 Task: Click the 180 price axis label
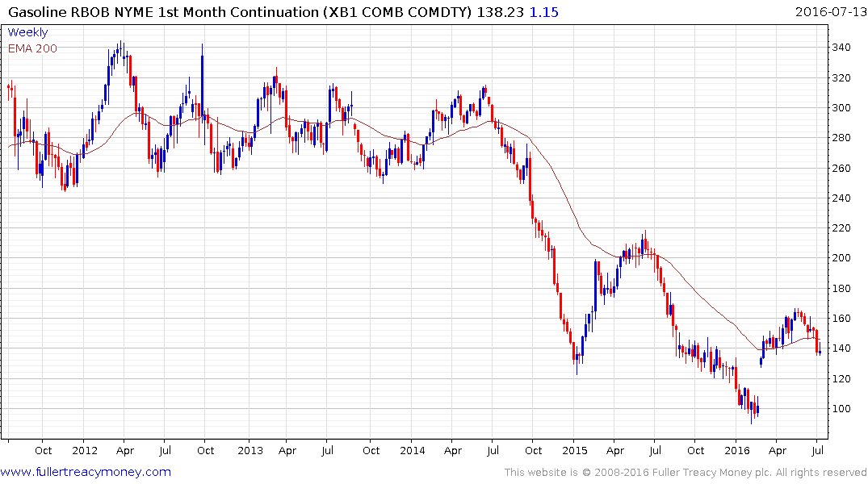click(x=841, y=288)
